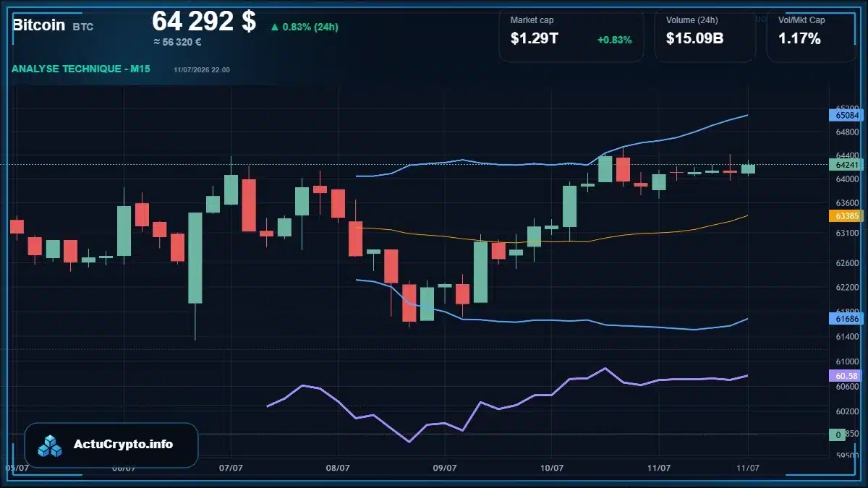Click the 1.17% Vol/Mkt Cap value
The width and height of the screenshot is (868, 488).
pos(799,39)
